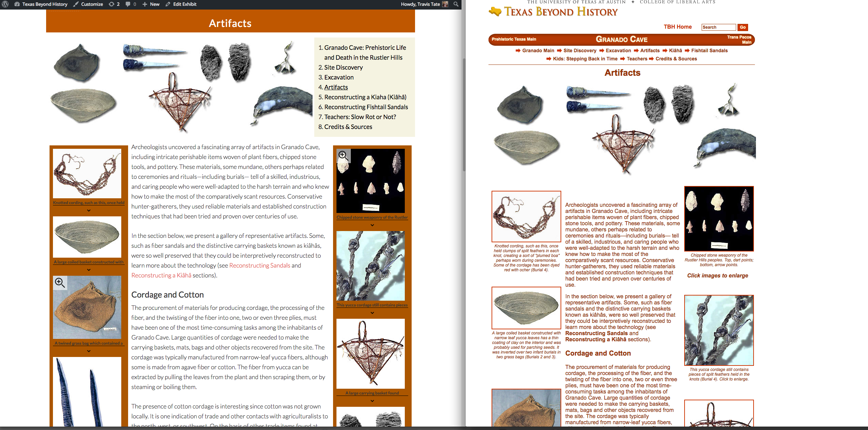This screenshot has height=430, width=868.
Task: Open 'A large coiled basket constructed with' caption link
Action: 89,262
